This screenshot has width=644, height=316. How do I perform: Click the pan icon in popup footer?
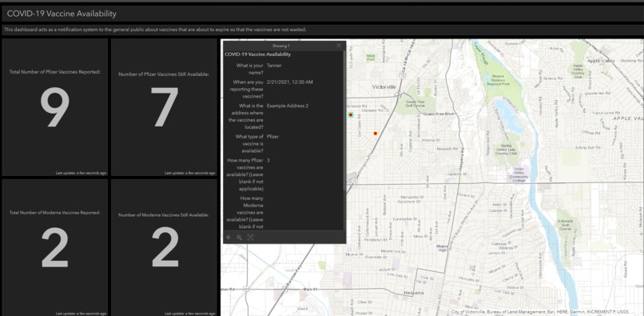tap(229, 238)
